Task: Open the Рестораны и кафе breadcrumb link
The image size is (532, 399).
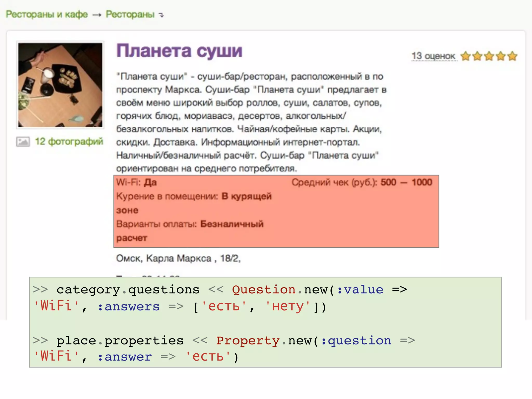Action: pos(47,14)
